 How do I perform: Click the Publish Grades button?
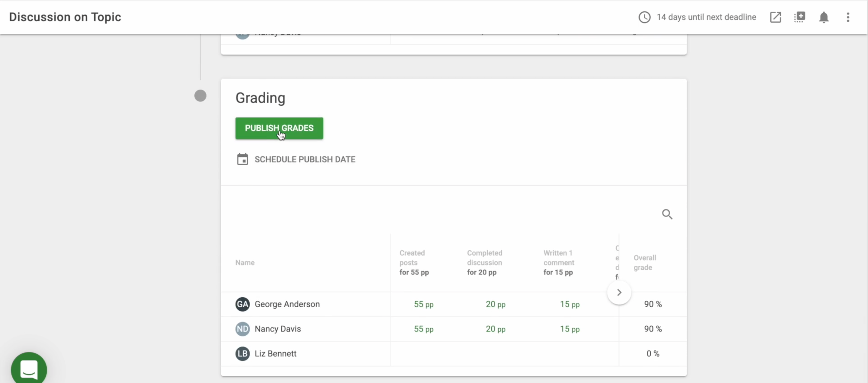pyautogui.click(x=279, y=128)
